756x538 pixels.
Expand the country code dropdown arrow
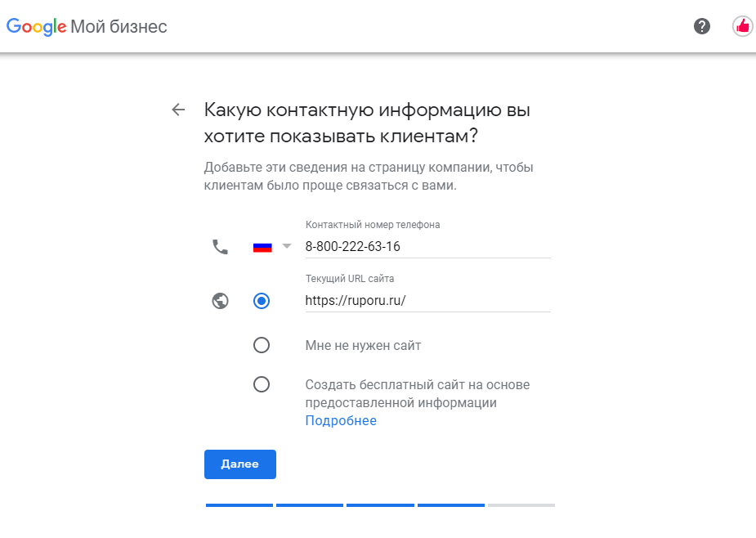click(287, 246)
